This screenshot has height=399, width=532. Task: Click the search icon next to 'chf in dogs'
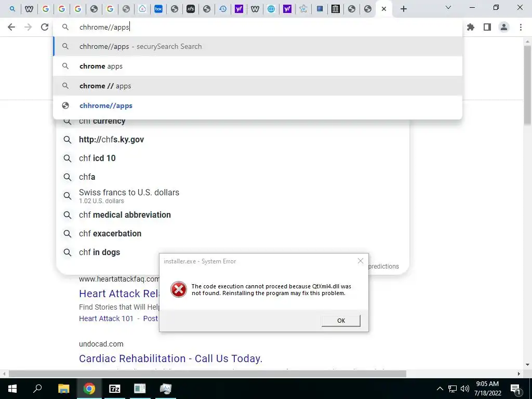click(68, 252)
